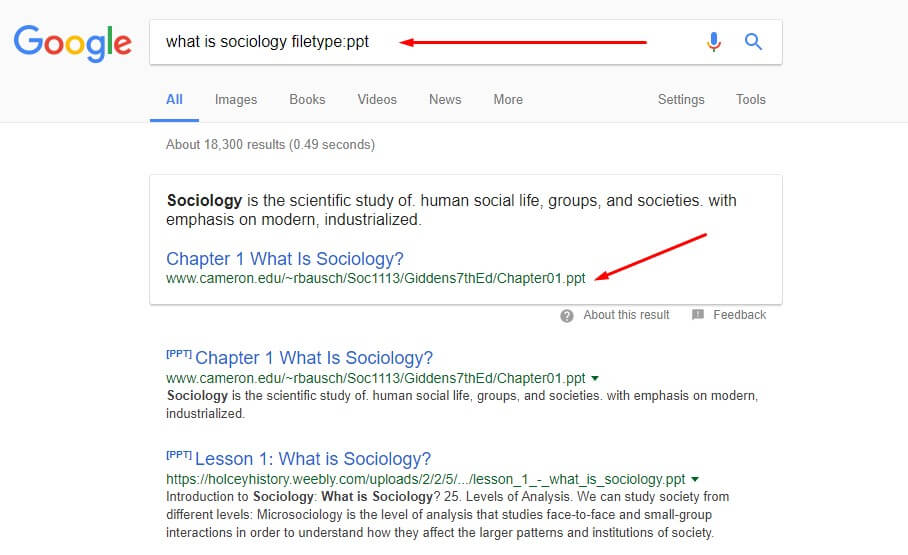Click the microphone voice search icon
The width and height of the screenshot is (908, 555).
click(714, 42)
